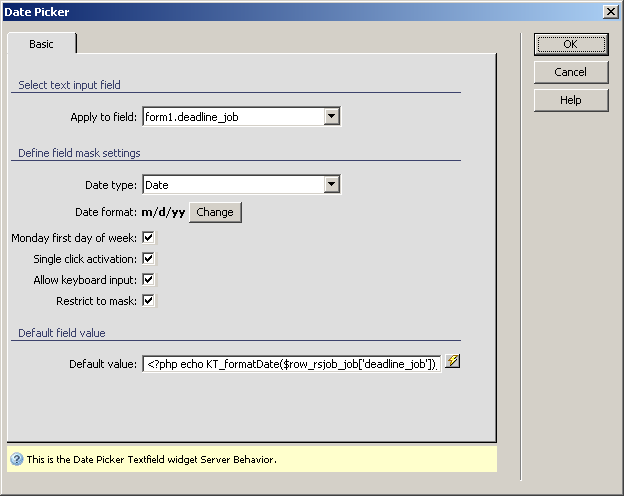Disable Single click activation checkbox
Viewport: 624px width, 496px height.
(148, 259)
